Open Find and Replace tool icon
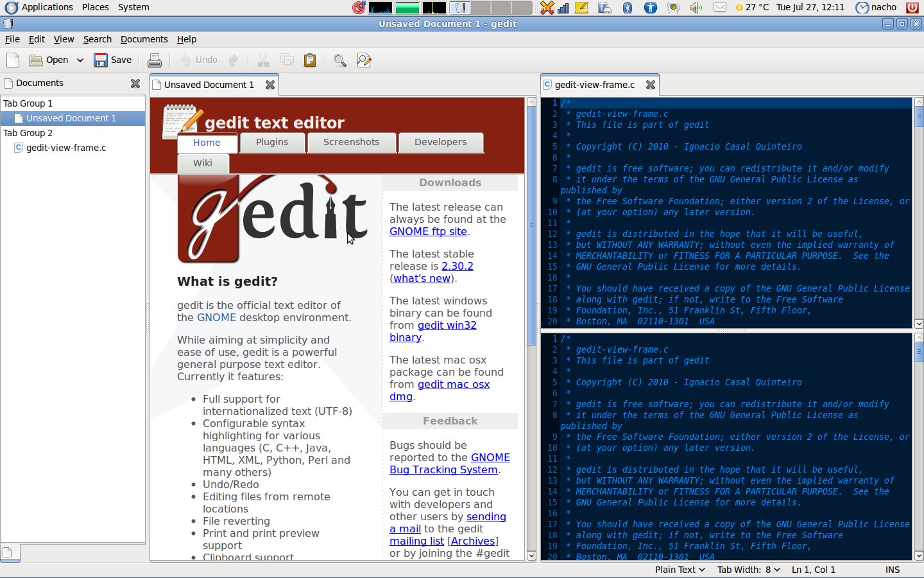924x578 pixels. click(x=364, y=60)
